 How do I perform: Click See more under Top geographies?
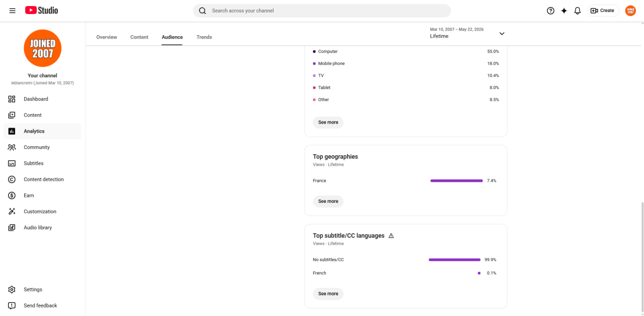pyautogui.click(x=328, y=201)
